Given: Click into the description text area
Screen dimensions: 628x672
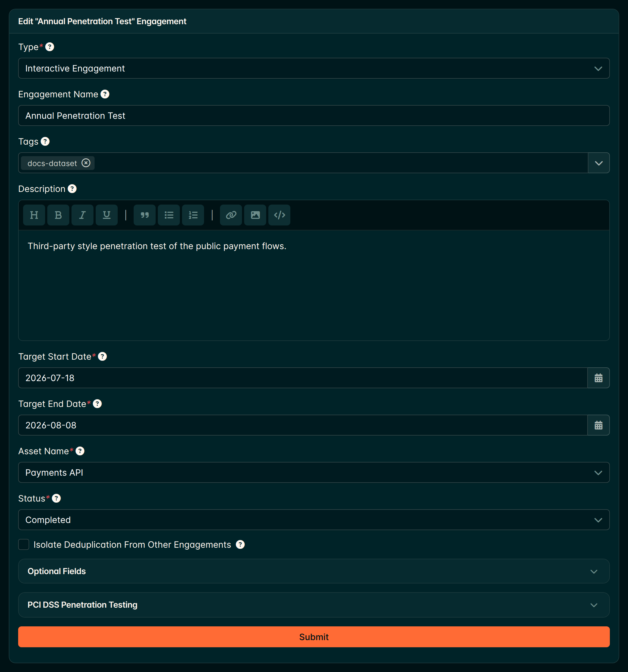Looking at the screenshot, I should [x=314, y=285].
